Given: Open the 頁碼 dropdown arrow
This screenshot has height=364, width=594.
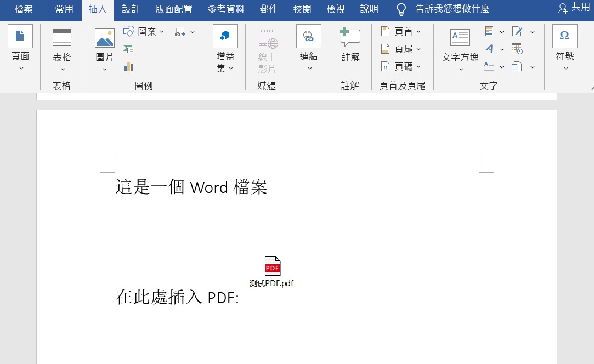Looking at the screenshot, I should (x=418, y=67).
